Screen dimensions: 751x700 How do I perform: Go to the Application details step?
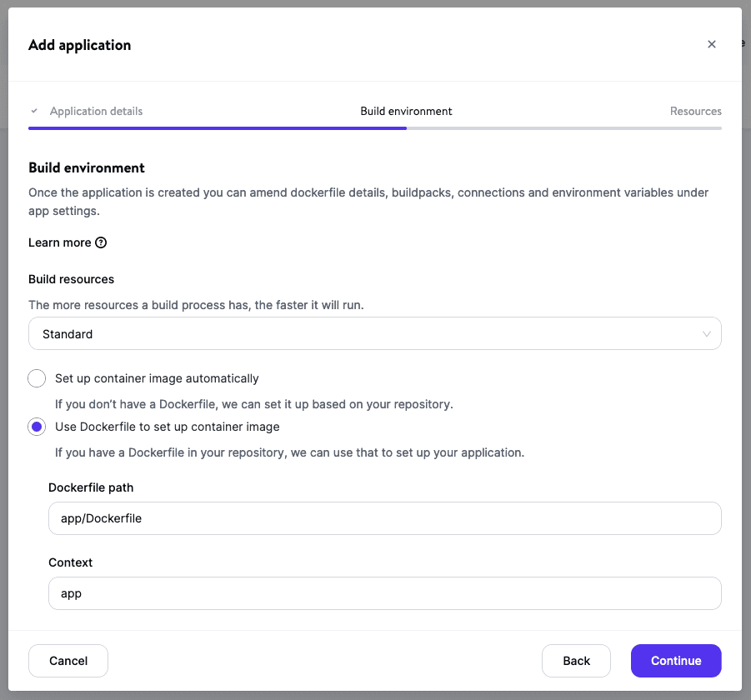(x=96, y=111)
